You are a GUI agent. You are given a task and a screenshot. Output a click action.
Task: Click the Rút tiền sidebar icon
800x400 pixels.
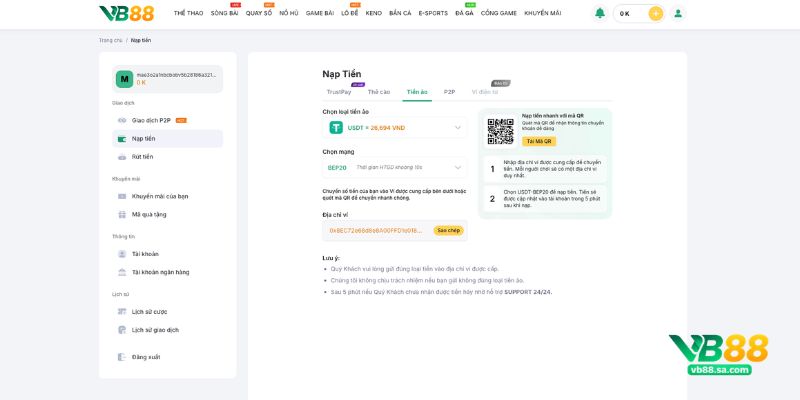click(x=122, y=157)
